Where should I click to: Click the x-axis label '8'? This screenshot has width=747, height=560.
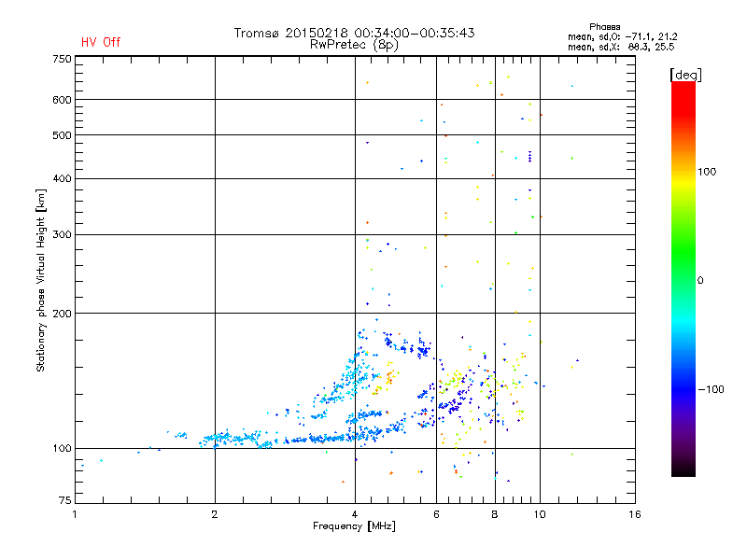click(495, 514)
